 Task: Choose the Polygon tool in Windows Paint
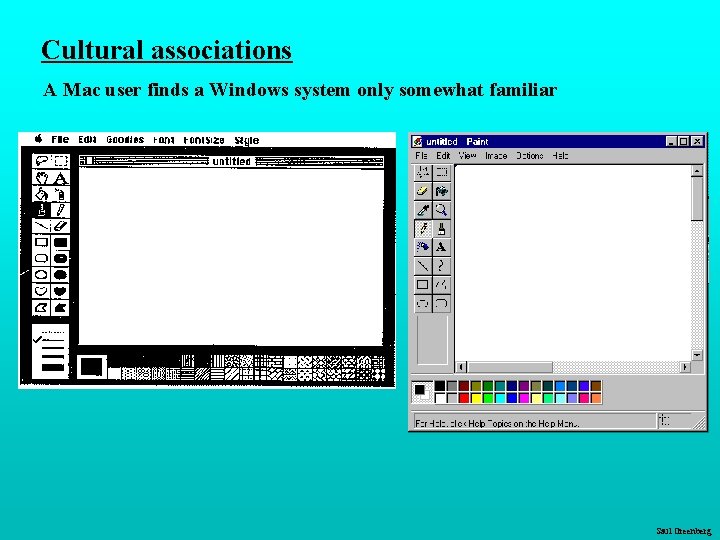pyautogui.click(x=442, y=285)
